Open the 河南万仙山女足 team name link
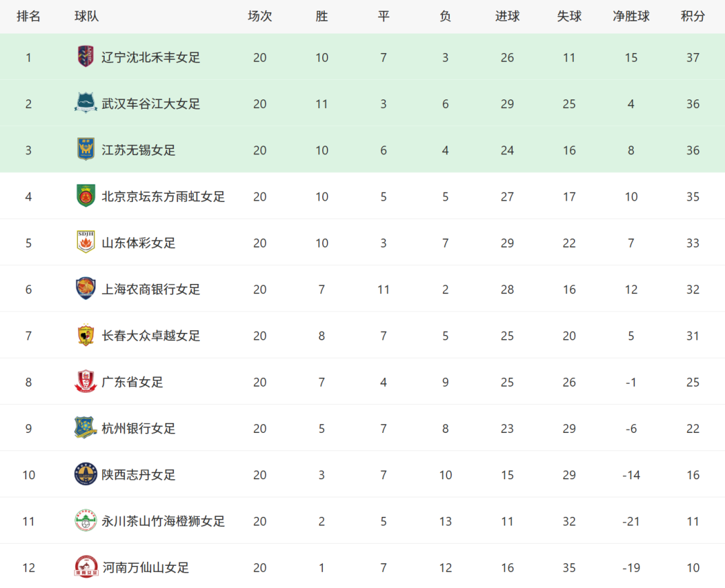This screenshot has height=588, width=725. pos(145,568)
